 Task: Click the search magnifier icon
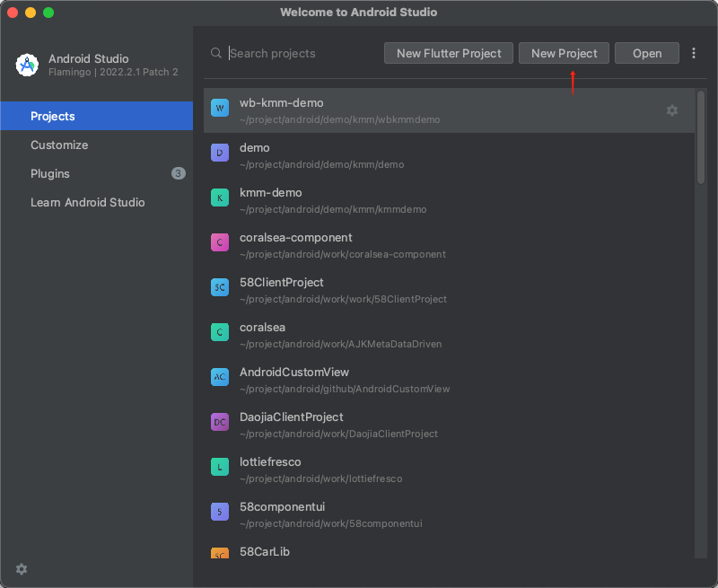click(x=216, y=53)
